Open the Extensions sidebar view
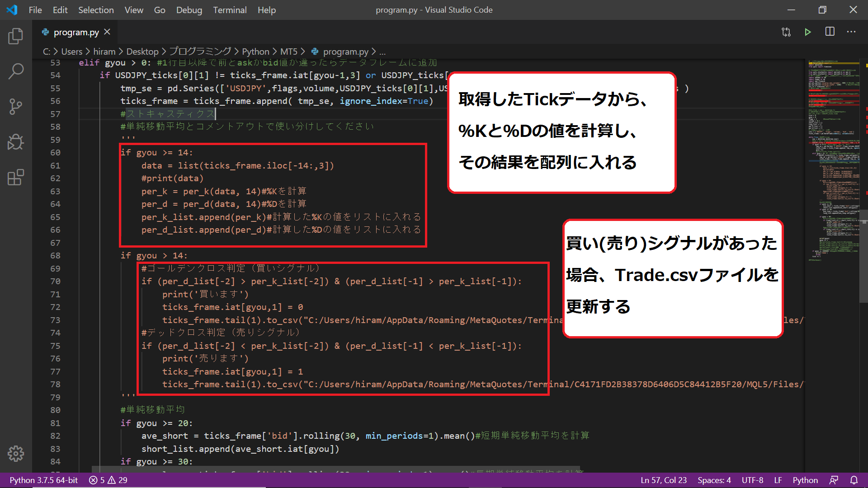This screenshot has width=868, height=488. click(16, 177)
